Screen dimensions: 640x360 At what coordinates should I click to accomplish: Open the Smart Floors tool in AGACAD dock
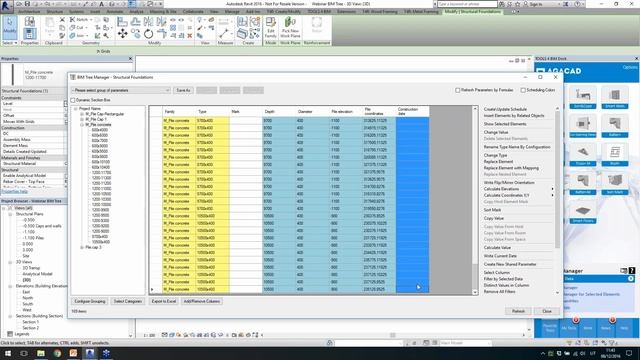pos(583,213)
